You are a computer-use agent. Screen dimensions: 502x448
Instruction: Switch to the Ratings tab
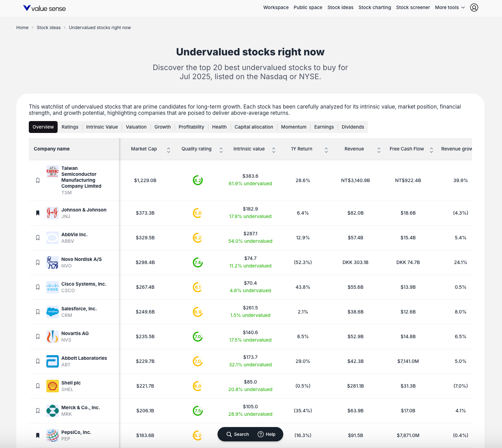click(70, 127)
